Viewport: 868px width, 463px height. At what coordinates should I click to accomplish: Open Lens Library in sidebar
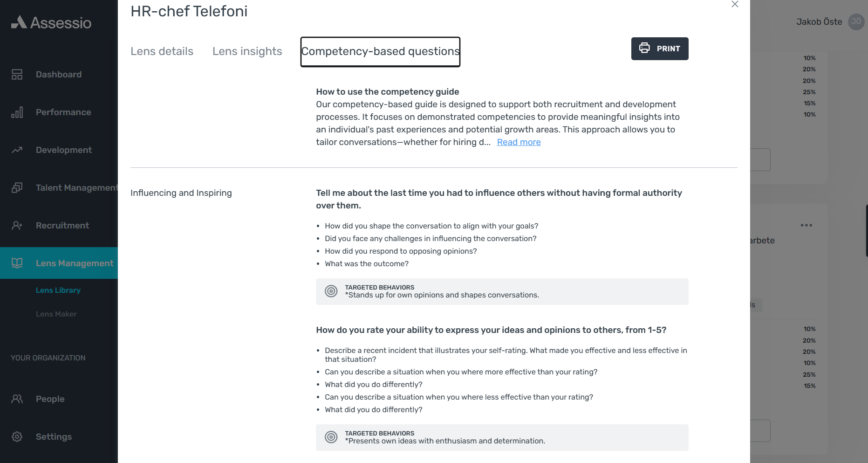tap(58, 290)
